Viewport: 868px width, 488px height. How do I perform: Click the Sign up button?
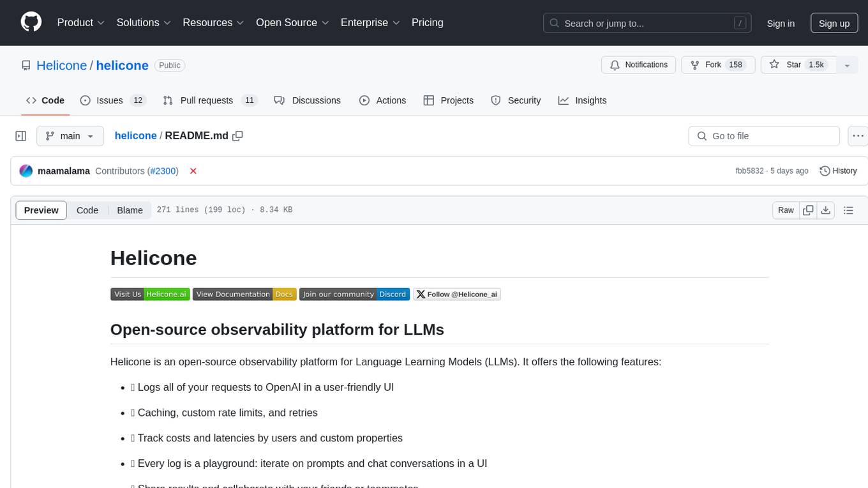pos(834,23)
